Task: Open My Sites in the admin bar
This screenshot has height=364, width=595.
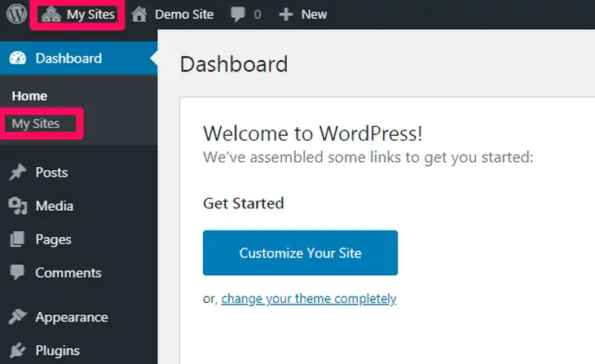Action: tap(90, 14)
